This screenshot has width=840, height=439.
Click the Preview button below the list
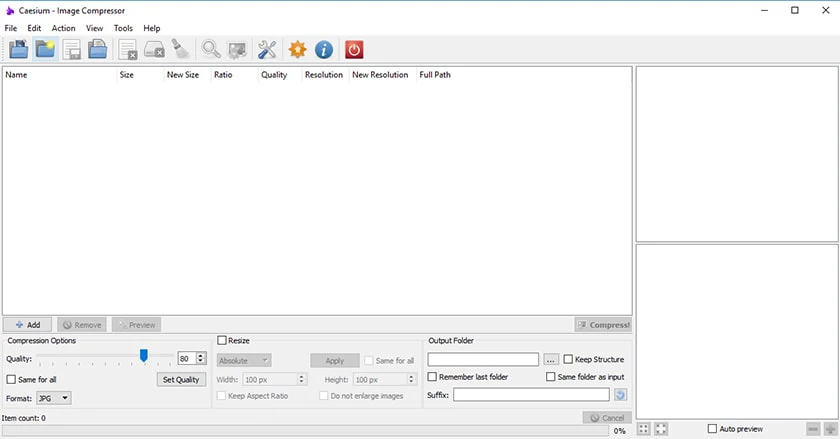pyautogui.click(x=137, y=325)
